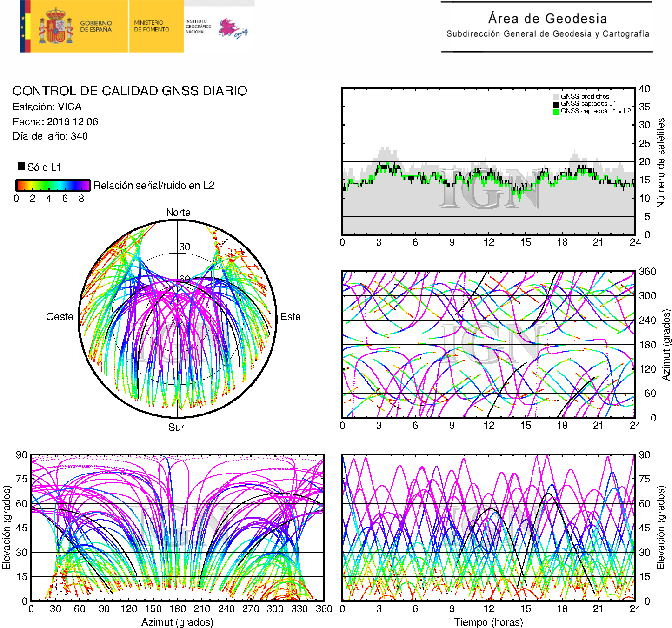This screenshot has height=628, width=672.
Task: Click the Instituto Geográfico Nacional logo
Action: [x=198, y=27]
